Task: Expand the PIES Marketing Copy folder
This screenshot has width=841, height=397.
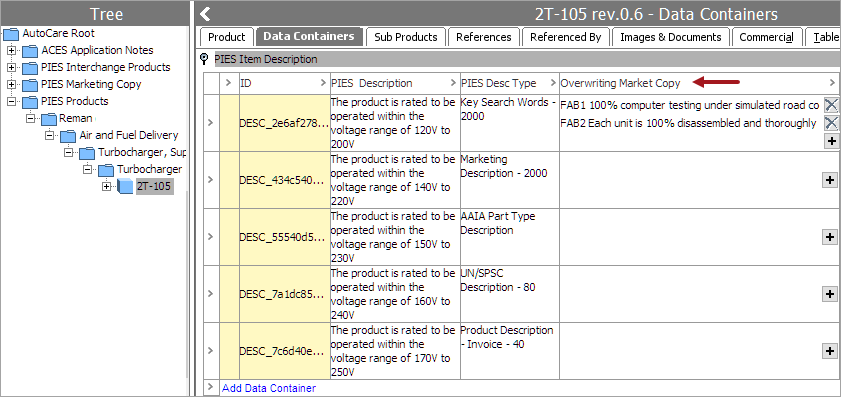Action: click(x=11, y=84)
